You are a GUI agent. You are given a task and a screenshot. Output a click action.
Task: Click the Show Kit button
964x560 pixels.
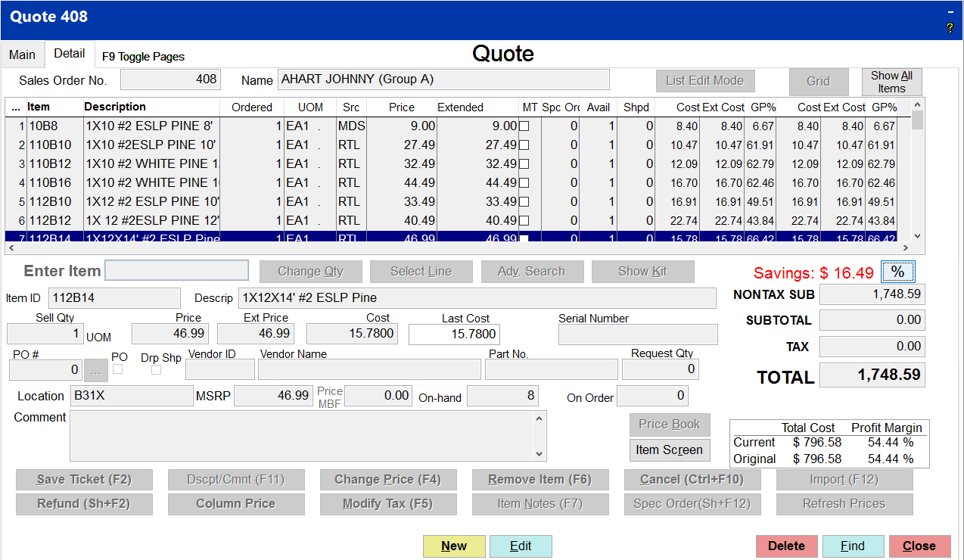(643, 272)
